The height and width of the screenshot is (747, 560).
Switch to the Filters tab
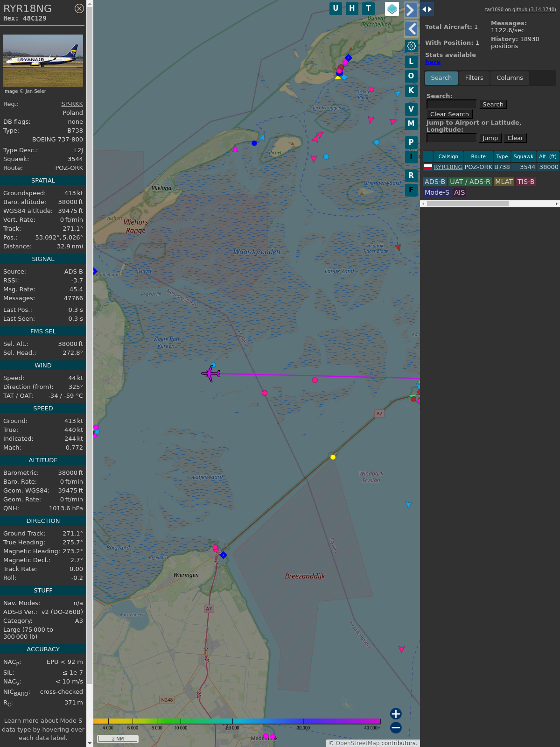(x=474, y=78)
